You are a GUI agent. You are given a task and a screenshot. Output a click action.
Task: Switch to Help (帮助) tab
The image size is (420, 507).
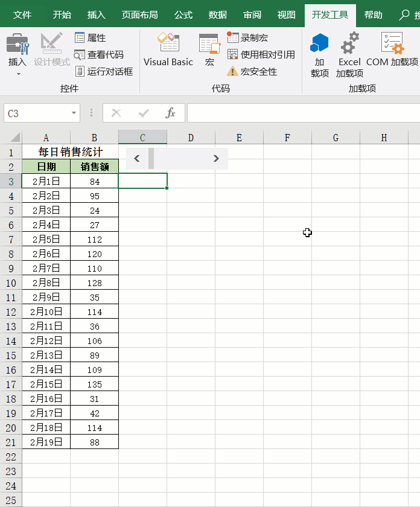(373, 14)
